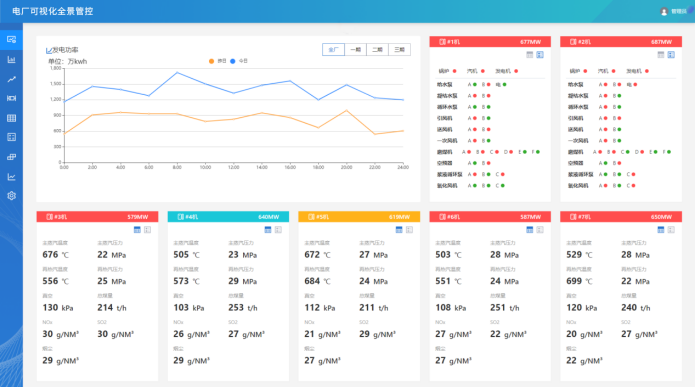Click the stacked blocks sidebar icon
The image size is (695, 387).
(12, 157)
